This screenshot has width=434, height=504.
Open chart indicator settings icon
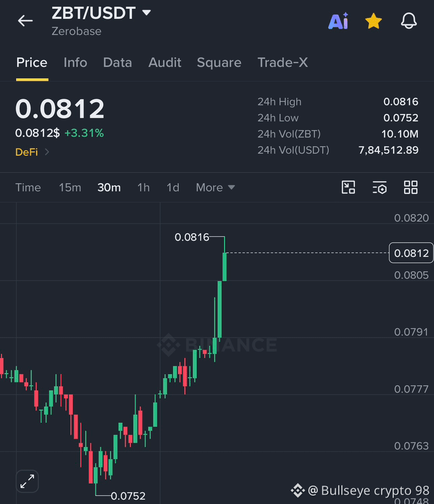point(380,187)
